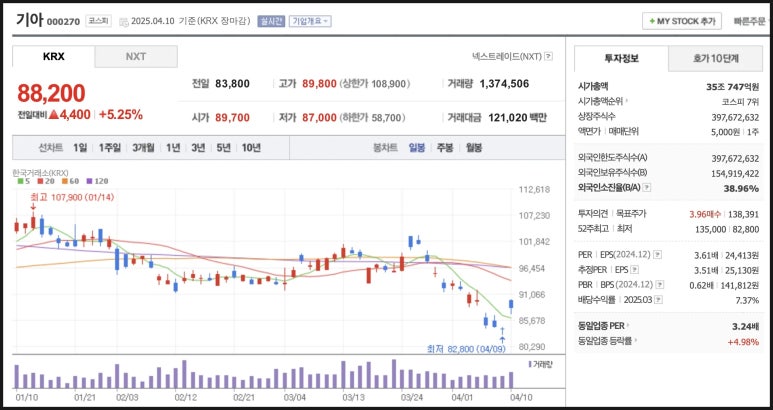Viewport: 773px width, 410px height.
Task: Click current price 88,200
Action: pos(51,93)
